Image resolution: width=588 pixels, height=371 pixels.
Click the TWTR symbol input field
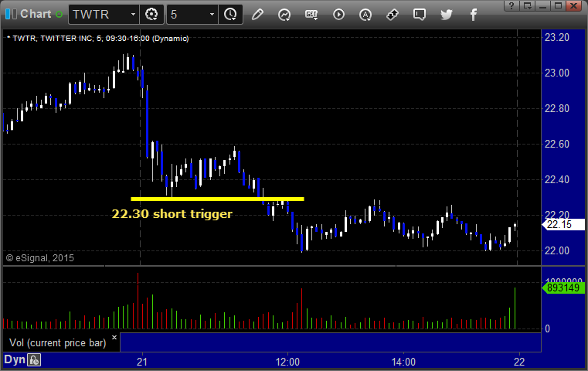99,15
